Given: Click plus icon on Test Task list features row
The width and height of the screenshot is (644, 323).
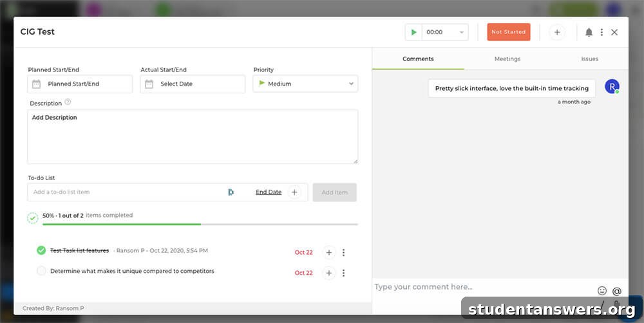Looking at the screenshot, I should point(328,252).
